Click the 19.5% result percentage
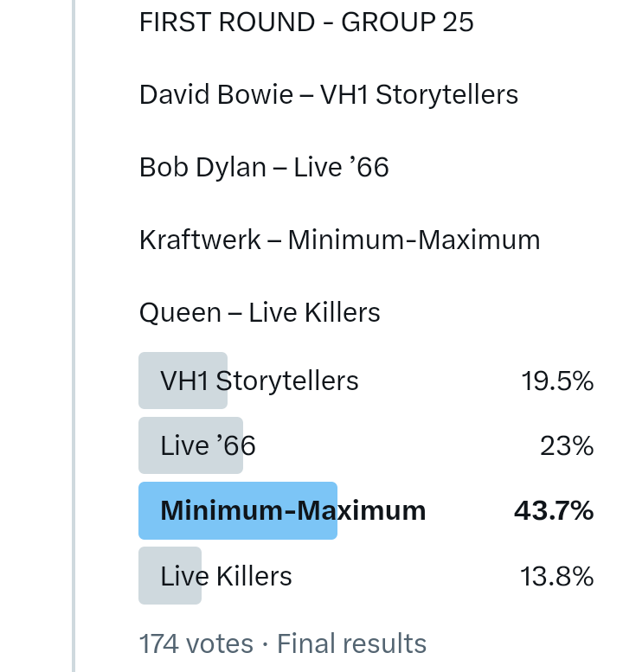This screenshot has width=623, height=672. pyautogui.click(x=556, y=381)
